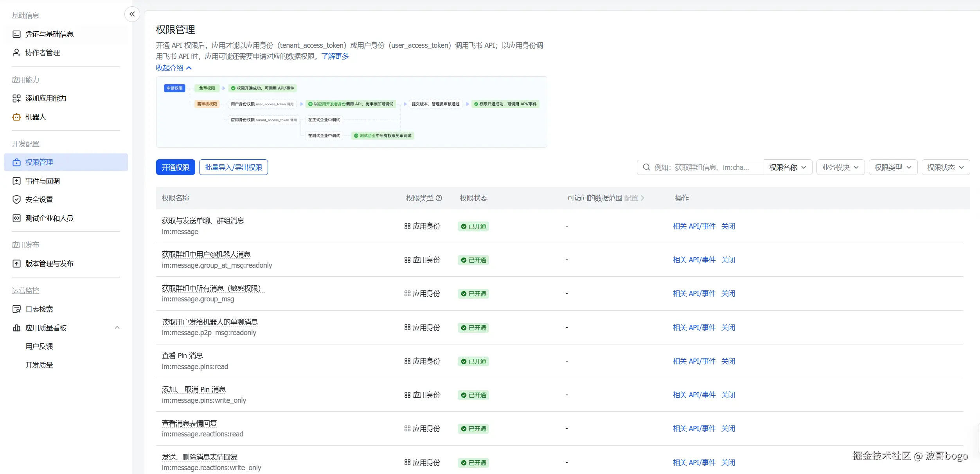The width and height of the screenshot is (980, 474).
Task: Click the robot icon beside 机器人
Action: point(16,117)
